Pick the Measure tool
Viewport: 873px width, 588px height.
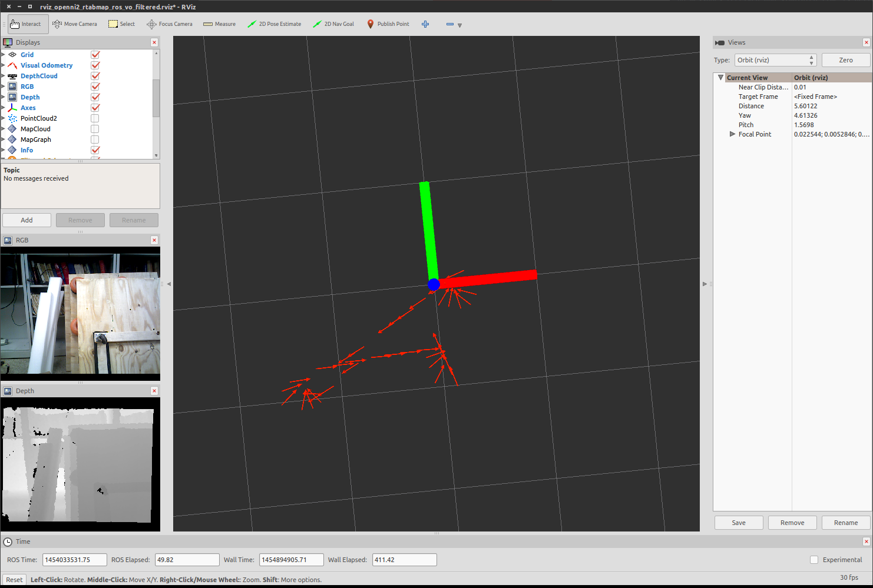click(x=219, y=24)
